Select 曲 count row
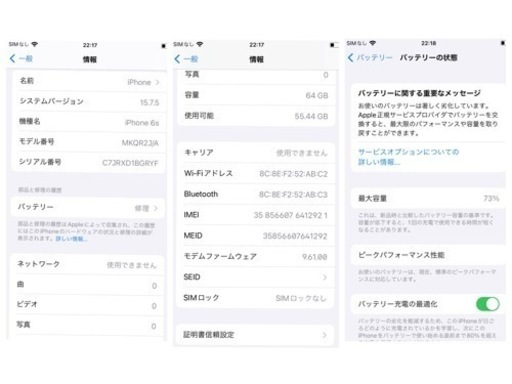Image resolution: width=512 pixels, height=384 pixels. pyautogui.click(x=87, y=285)
